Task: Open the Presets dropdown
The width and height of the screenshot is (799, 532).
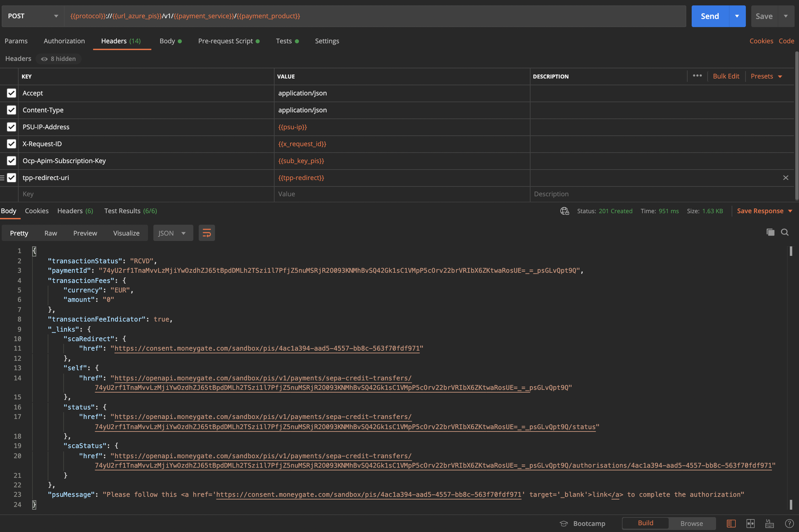Action: click(766, 76)
